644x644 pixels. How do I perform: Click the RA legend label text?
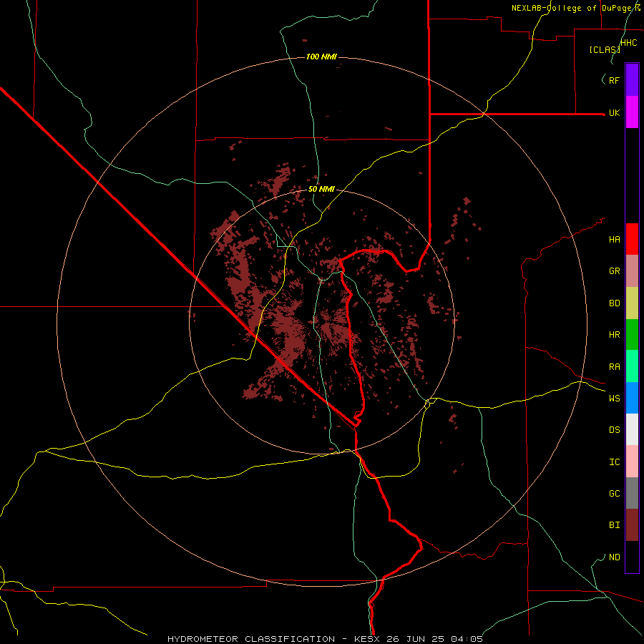614,367
